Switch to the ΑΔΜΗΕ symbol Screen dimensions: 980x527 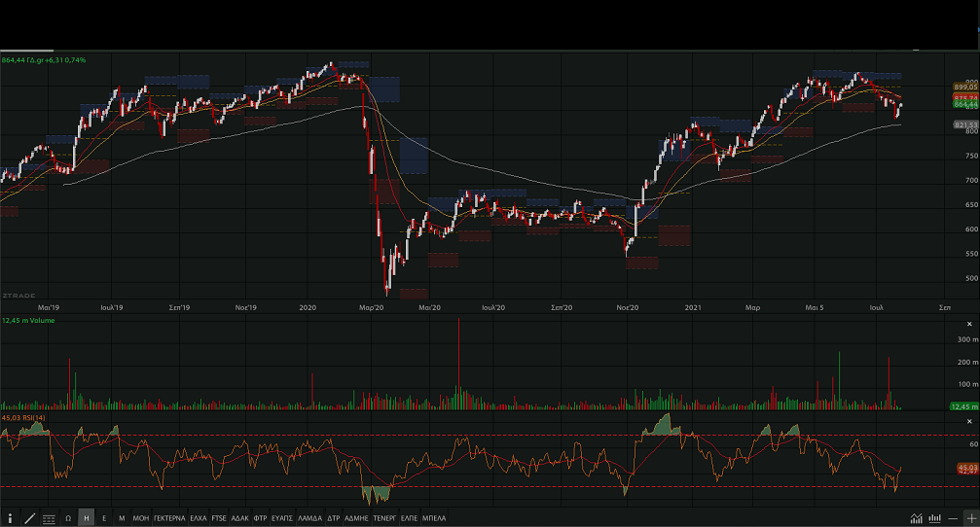coord(356,518)
